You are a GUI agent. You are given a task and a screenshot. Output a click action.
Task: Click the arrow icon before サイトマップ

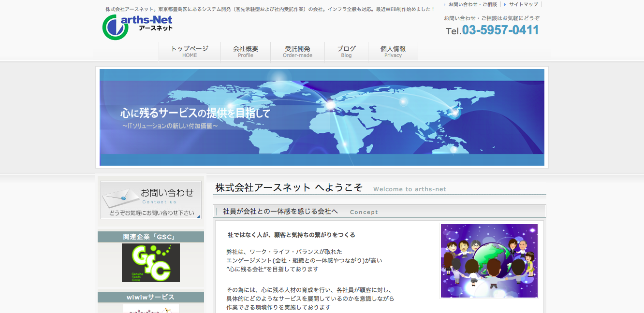tap(505, 4)
